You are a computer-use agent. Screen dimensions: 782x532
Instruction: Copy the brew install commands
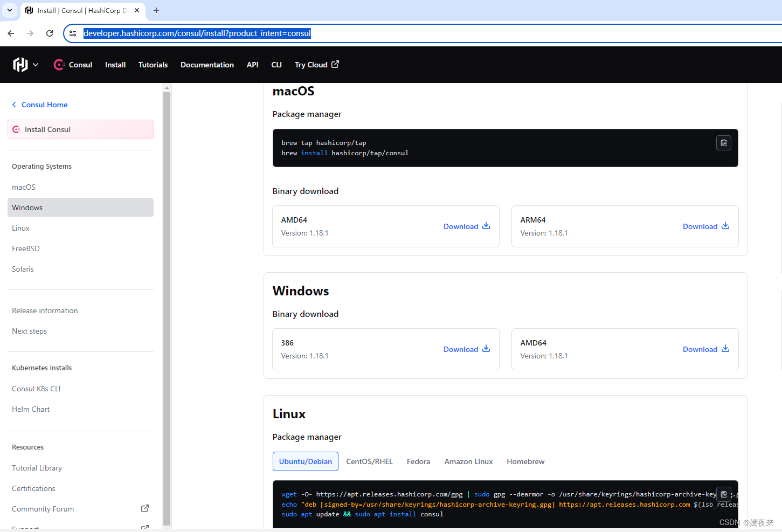coord(724,143)
